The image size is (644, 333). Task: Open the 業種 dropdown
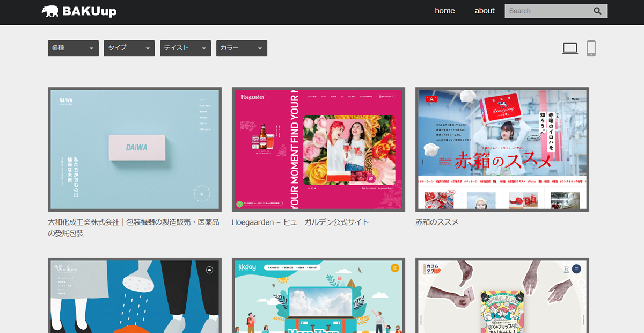[x=73, y=48]
